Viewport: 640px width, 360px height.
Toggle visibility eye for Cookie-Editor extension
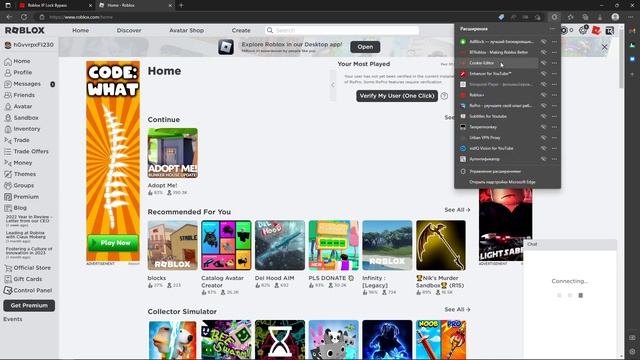pos(544,63)
